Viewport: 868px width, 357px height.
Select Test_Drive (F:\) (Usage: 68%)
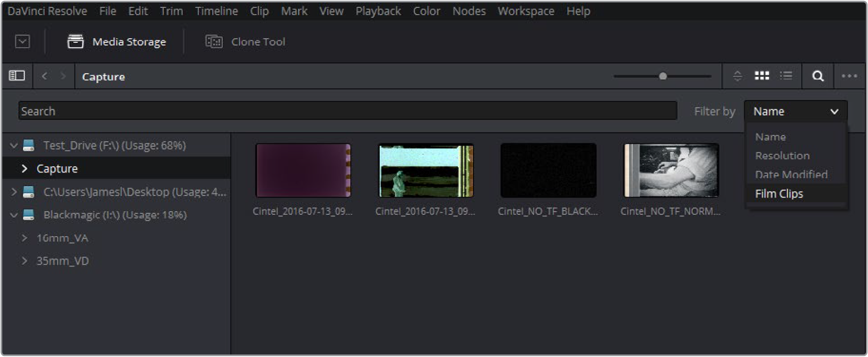point(115,145)
